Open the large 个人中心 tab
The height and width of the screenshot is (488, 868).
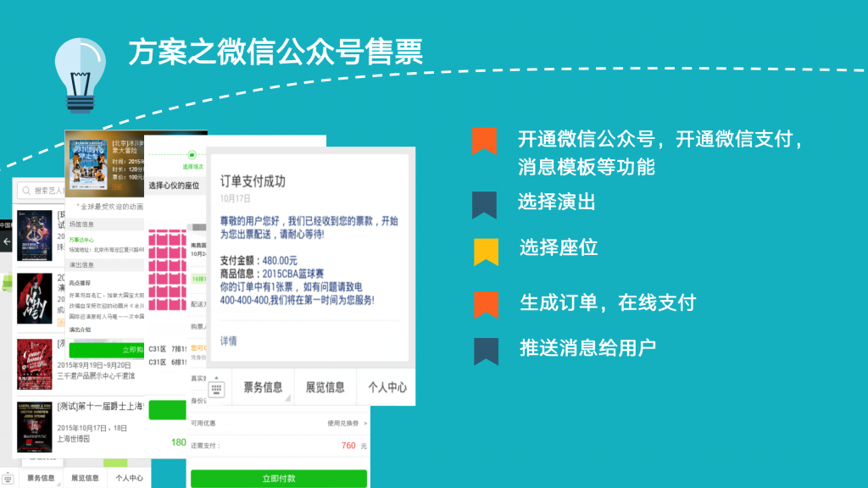coord(387,388)
